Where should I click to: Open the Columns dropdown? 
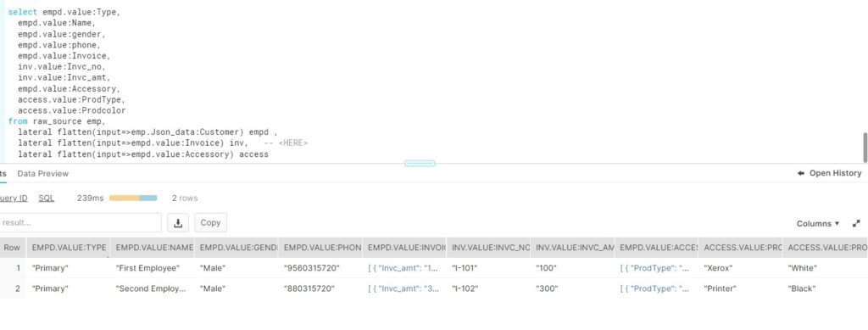click(x=818, y=224)
